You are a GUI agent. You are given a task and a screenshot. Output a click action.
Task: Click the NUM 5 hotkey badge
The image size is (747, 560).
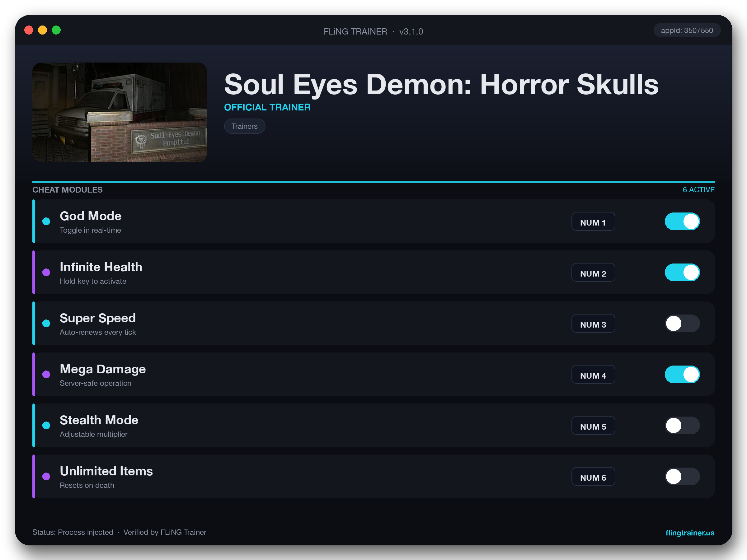pos(593,425)
